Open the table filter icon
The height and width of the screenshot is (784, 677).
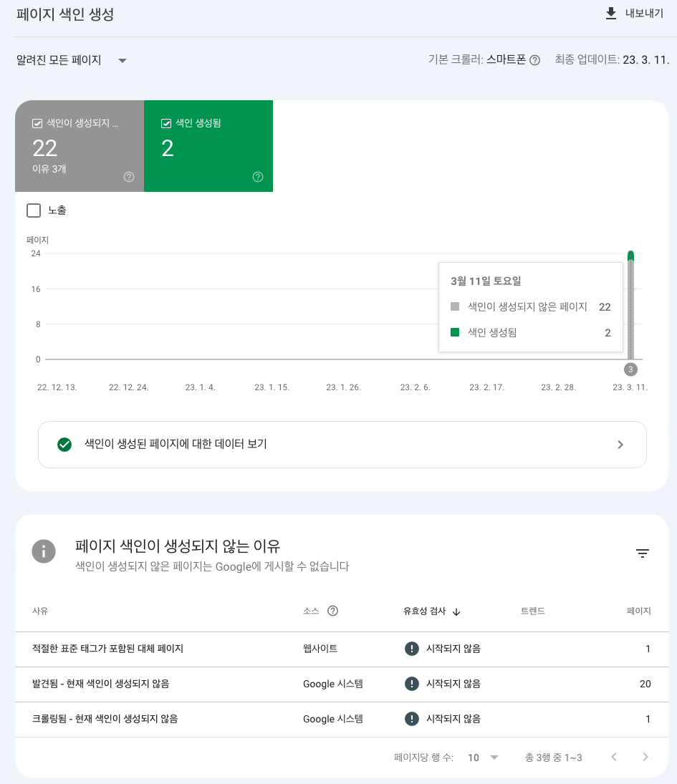coord(643,553)
